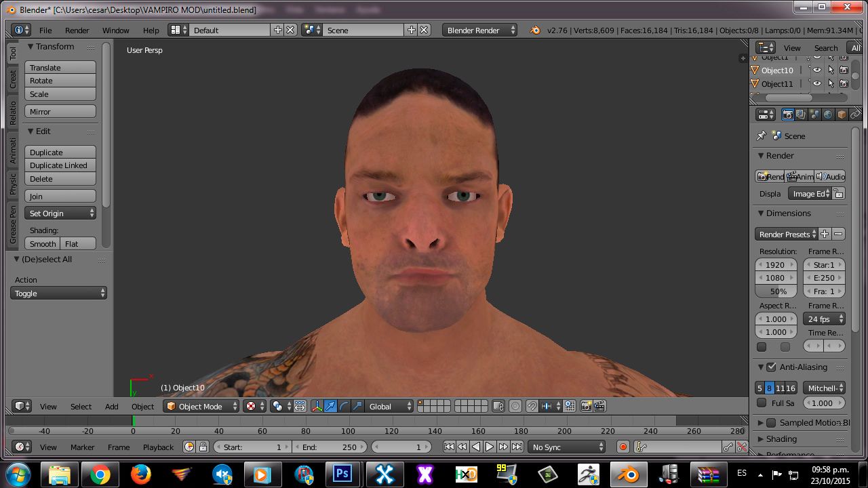
Task: Open the properties editor type selector
Action: click(766, 115)
